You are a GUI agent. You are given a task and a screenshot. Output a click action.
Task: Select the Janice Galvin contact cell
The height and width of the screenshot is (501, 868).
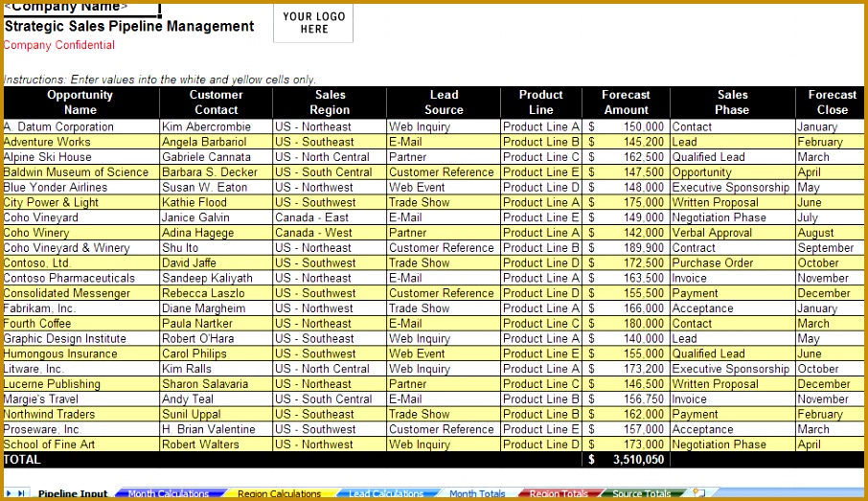click(x=216, y=217)
